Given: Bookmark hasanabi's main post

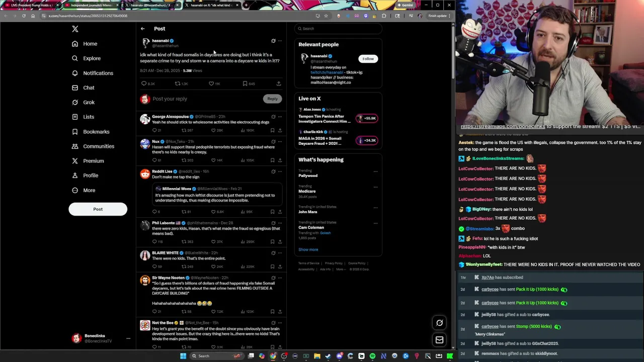Looking at the screenshot, I should pyautogui.click(x=245, y=83).
